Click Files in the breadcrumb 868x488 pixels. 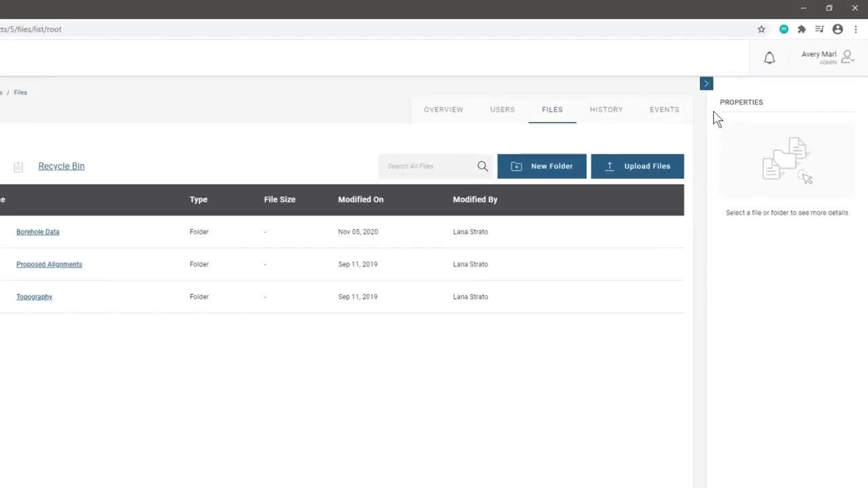[x=20, y=92]
